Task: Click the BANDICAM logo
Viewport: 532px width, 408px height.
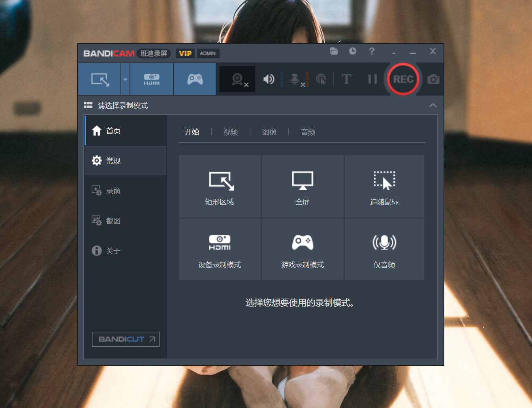Action: 109,53
